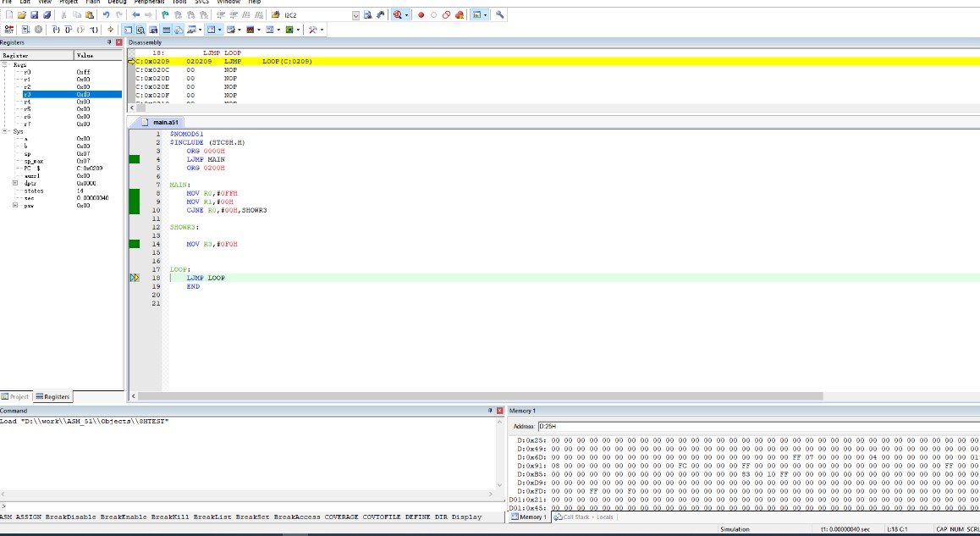Click the Memory 1 Address input field

[758, 426]
